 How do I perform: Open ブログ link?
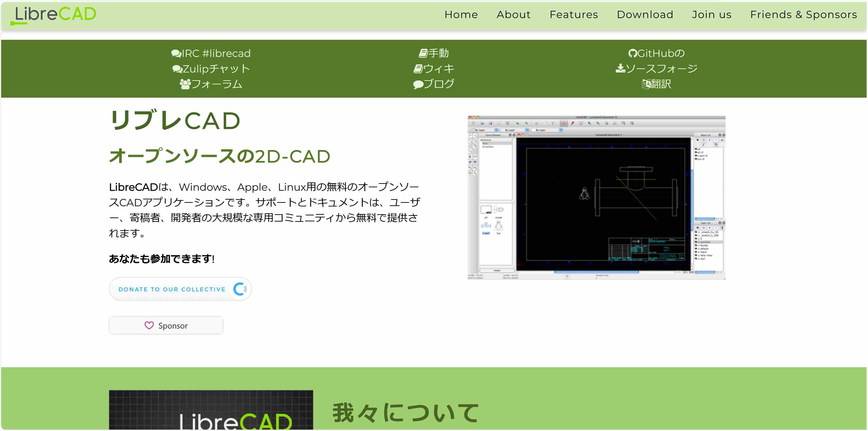(x=439, y=84)
